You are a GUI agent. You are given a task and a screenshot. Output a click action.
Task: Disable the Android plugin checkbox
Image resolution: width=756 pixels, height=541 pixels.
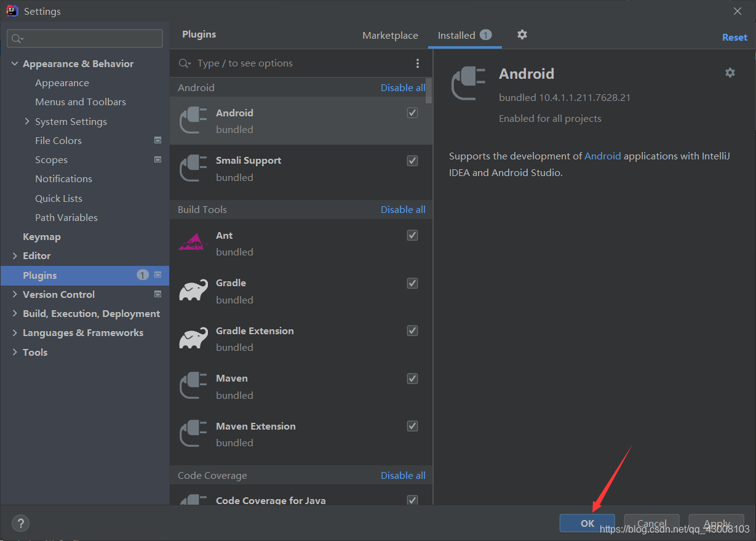[x=413, y=113]
